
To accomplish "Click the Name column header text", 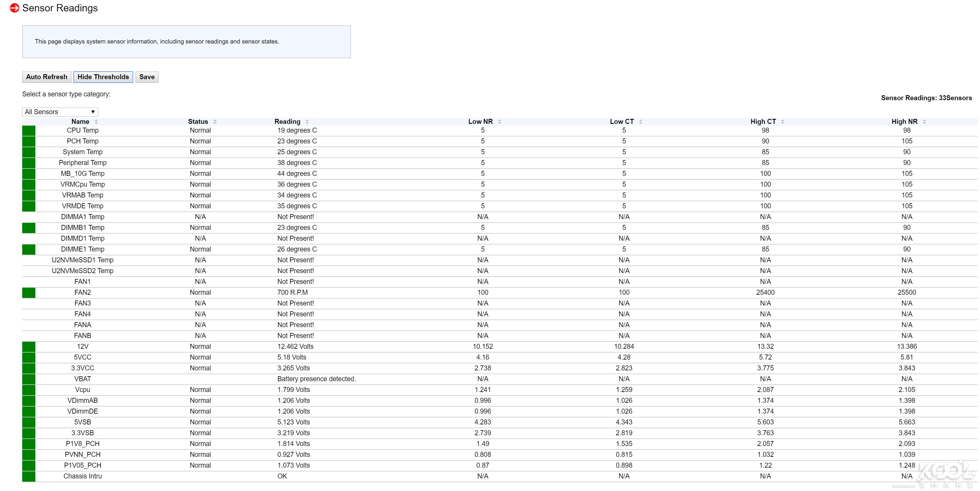I will pos(80,122).
